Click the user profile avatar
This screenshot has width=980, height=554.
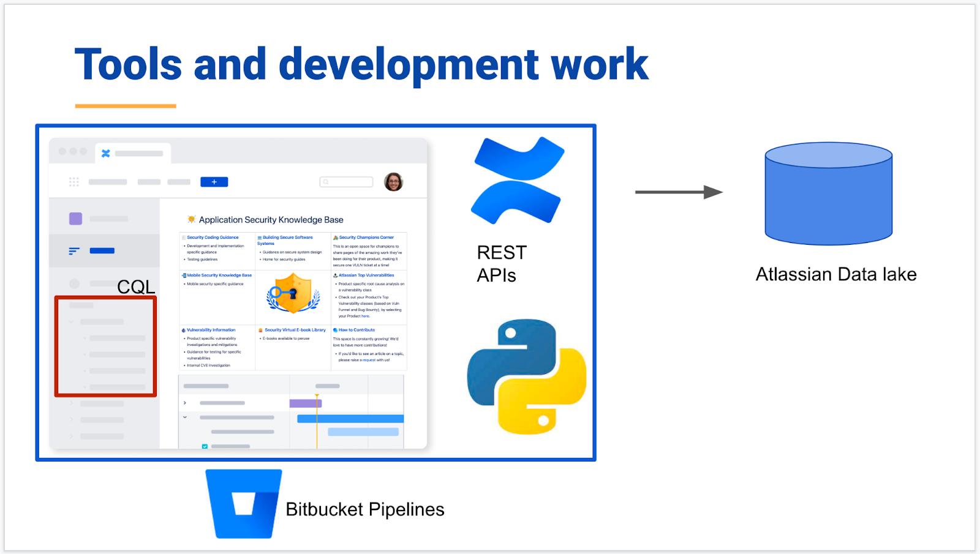click(394, 182)
